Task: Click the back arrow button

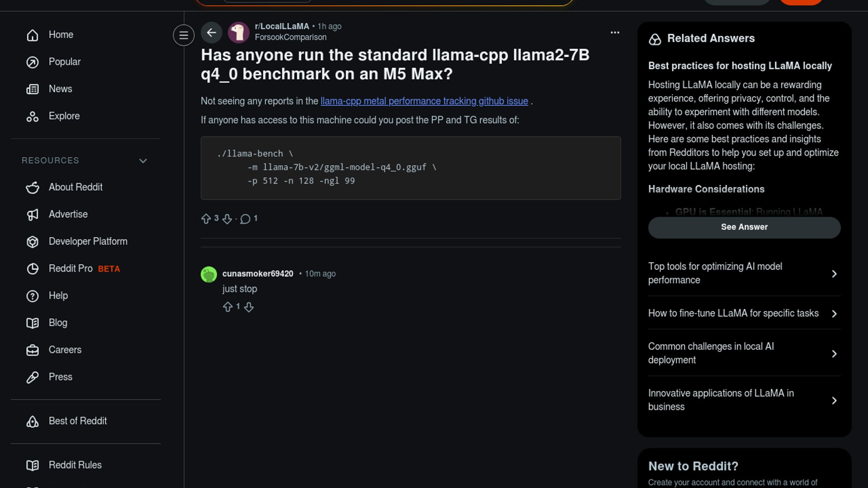Action: (x=211, y=33)
